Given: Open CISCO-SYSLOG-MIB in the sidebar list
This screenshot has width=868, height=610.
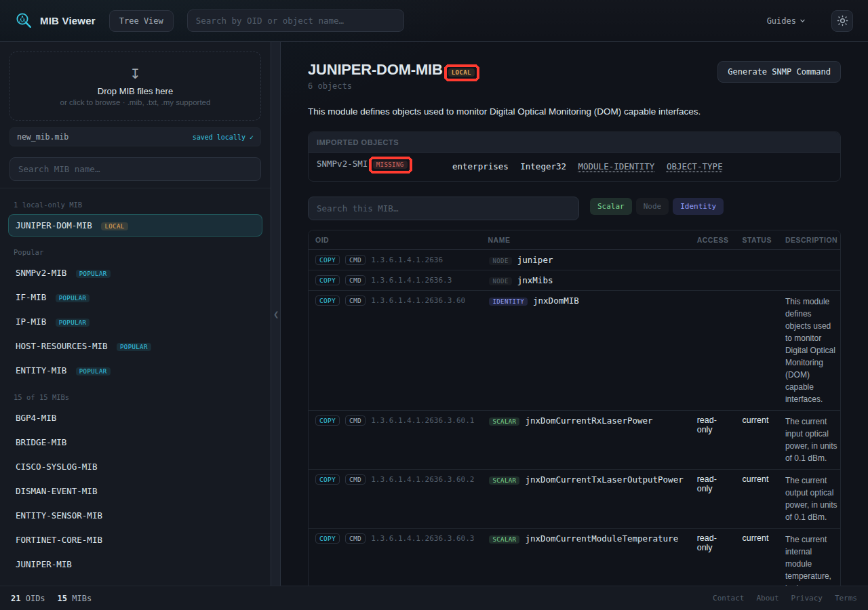Looking at the screenshot, I should (135, 467).
